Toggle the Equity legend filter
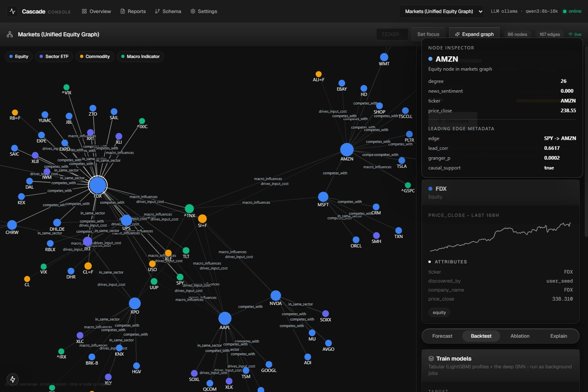The height and width of the screenshot is (392, 588). click(x=19, y=56)
